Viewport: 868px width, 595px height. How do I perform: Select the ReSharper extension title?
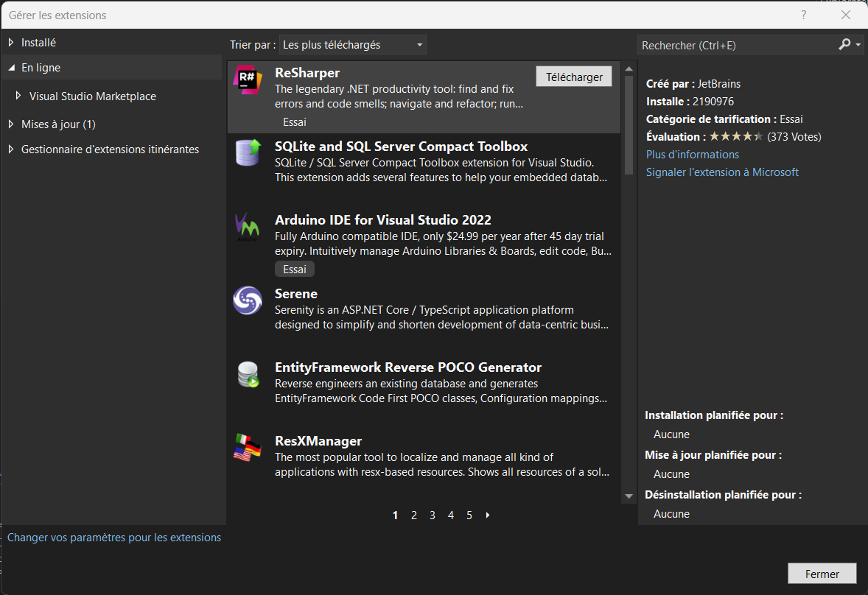tap(307, 73)
